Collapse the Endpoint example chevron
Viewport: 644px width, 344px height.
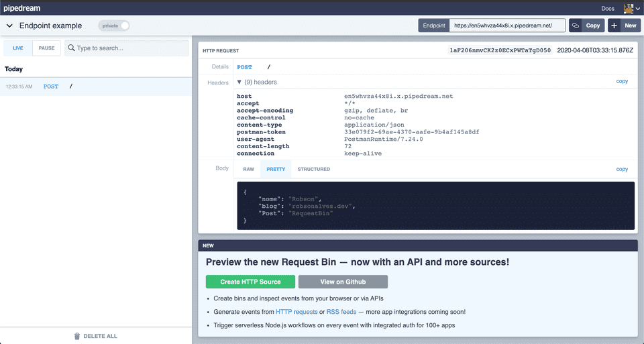pyautogui.click(x=9, y=25)
